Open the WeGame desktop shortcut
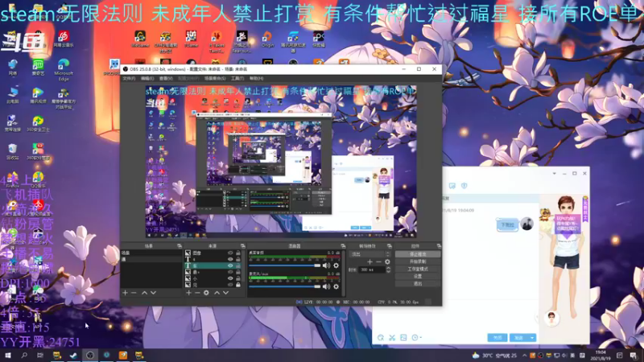Screen dimensions: 644x362 (x=140, y=39)
